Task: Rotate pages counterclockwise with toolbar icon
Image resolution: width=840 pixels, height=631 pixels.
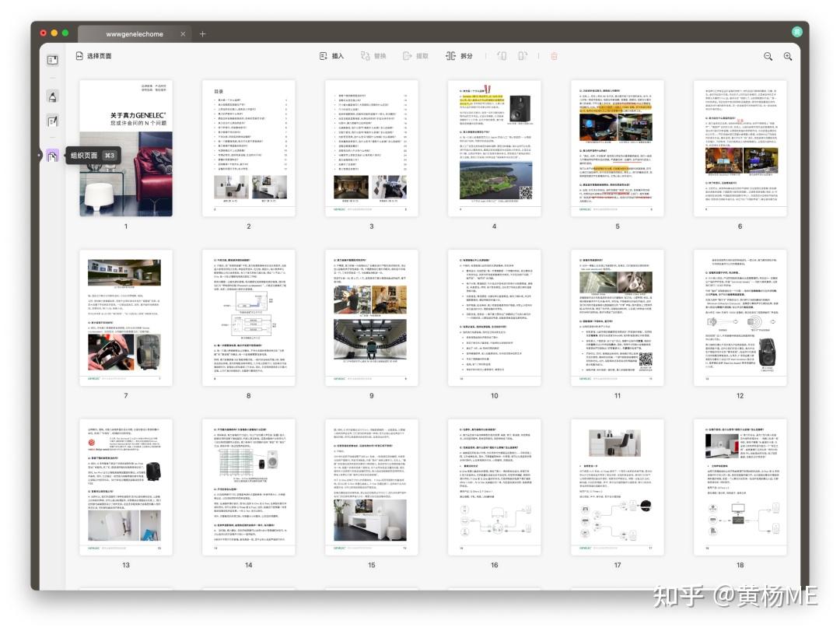Action: tap(502, 56)
